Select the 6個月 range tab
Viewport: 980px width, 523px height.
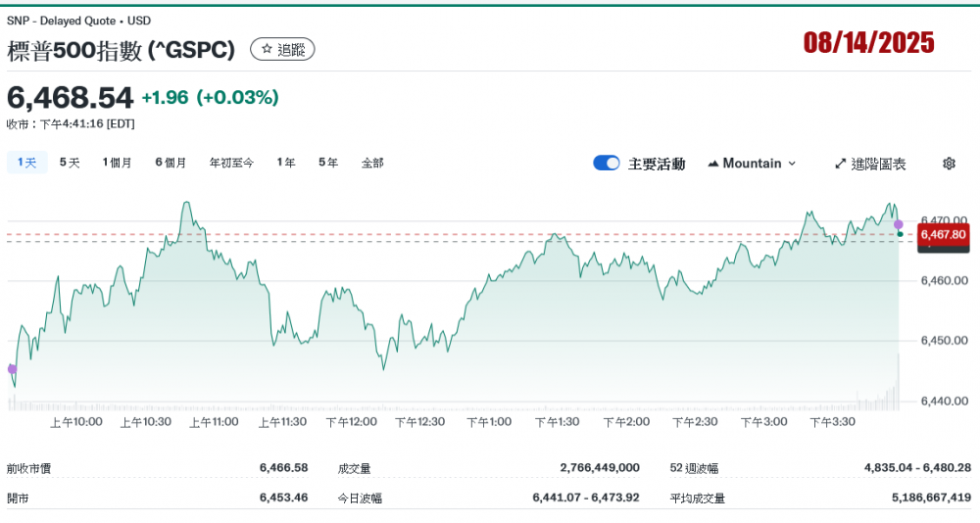pyautogui.click(x=171, y=163)
